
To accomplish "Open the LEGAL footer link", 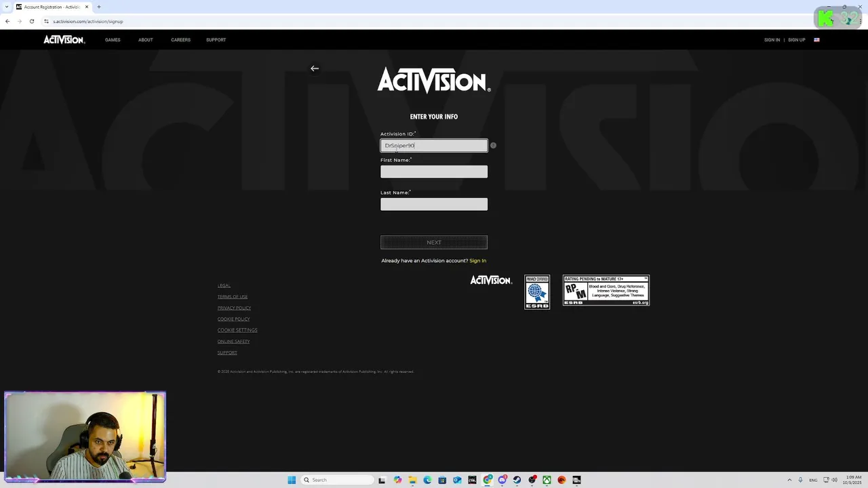I will click(224, 285).
